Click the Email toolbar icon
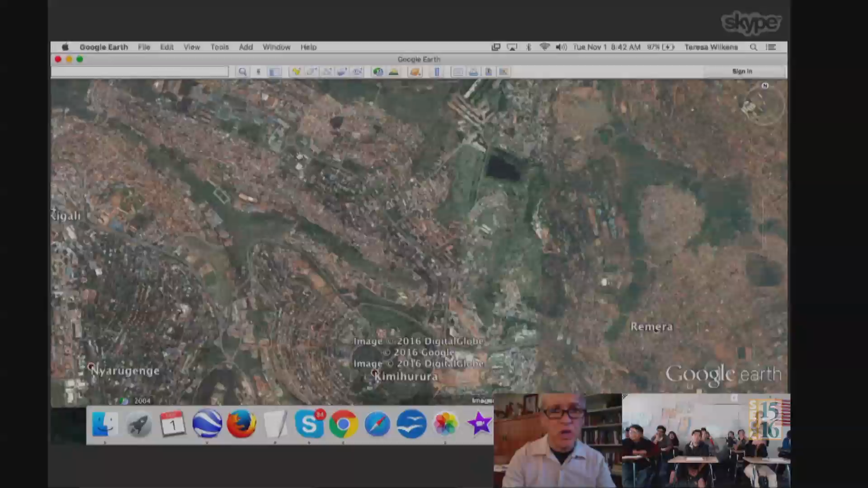Viewport: 868px width, 488px height. pos(458,72)
